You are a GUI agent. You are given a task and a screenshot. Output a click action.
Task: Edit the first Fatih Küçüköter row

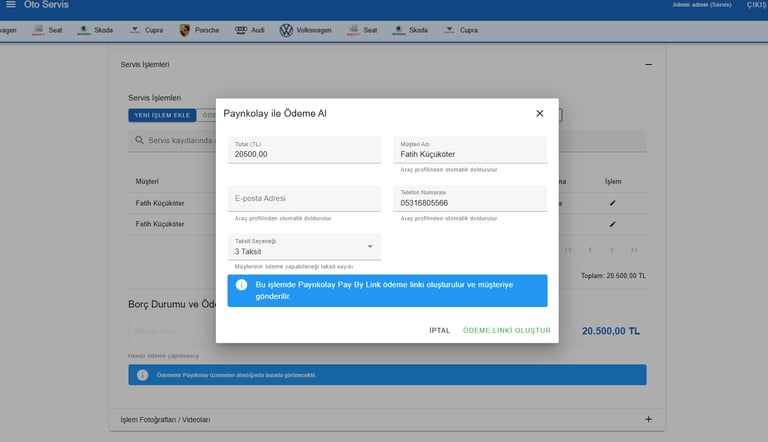pos(612,203)
